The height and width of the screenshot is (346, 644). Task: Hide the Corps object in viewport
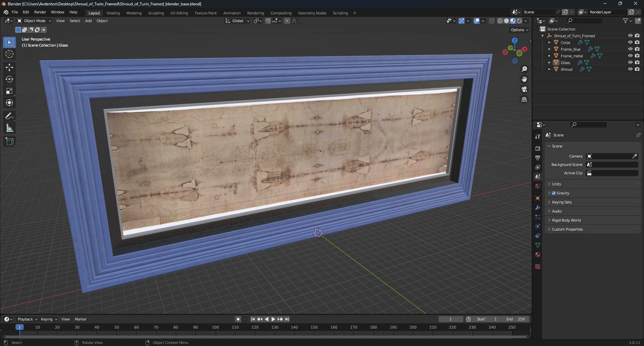pyautogui.click(x=630, y=42)
